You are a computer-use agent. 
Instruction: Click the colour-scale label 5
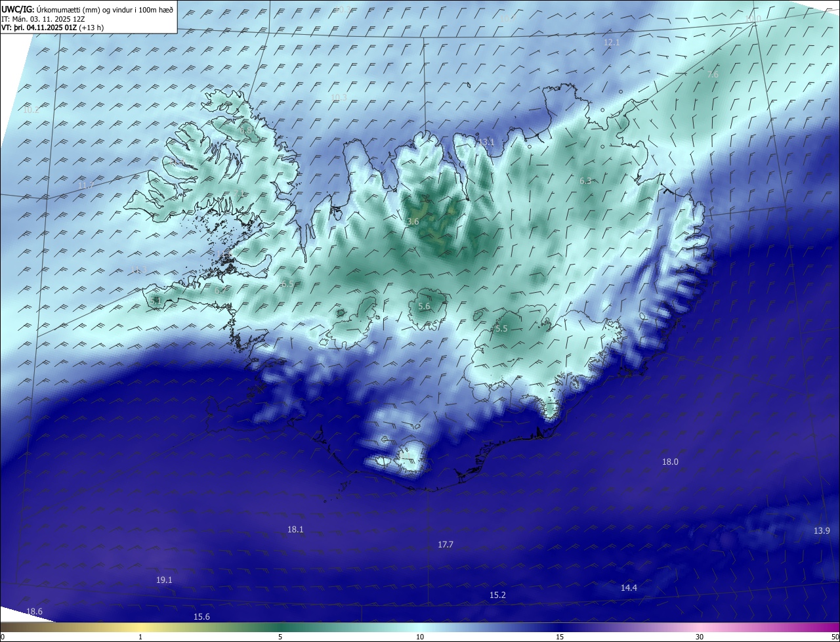(280, 637)
